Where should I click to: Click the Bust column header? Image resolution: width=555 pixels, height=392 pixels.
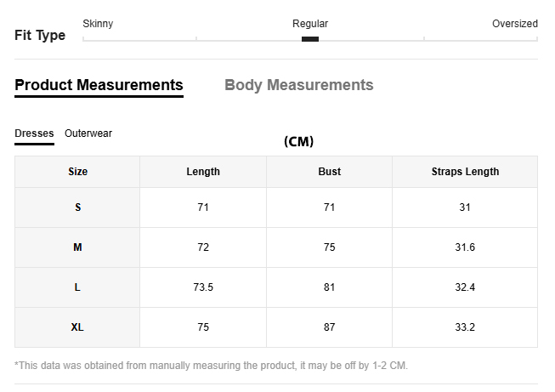click(329, 172)
